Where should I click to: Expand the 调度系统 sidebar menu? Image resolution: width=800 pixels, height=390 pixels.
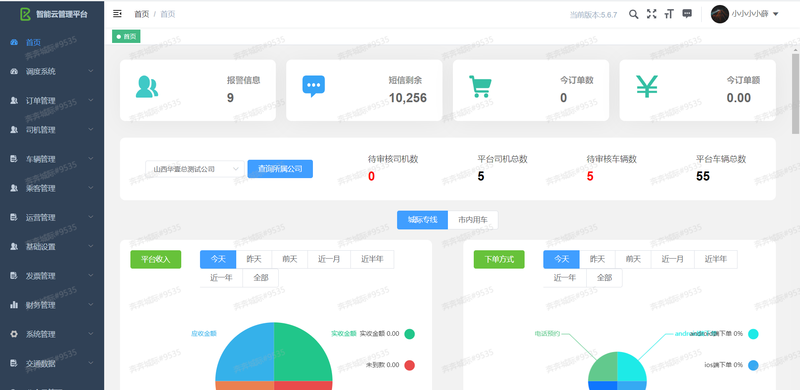click(x=52, y=71)
